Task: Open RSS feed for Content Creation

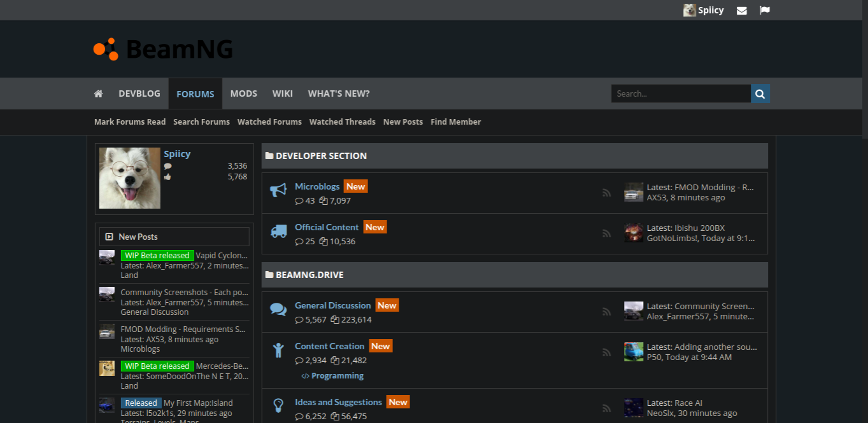Action: point(606,352)
